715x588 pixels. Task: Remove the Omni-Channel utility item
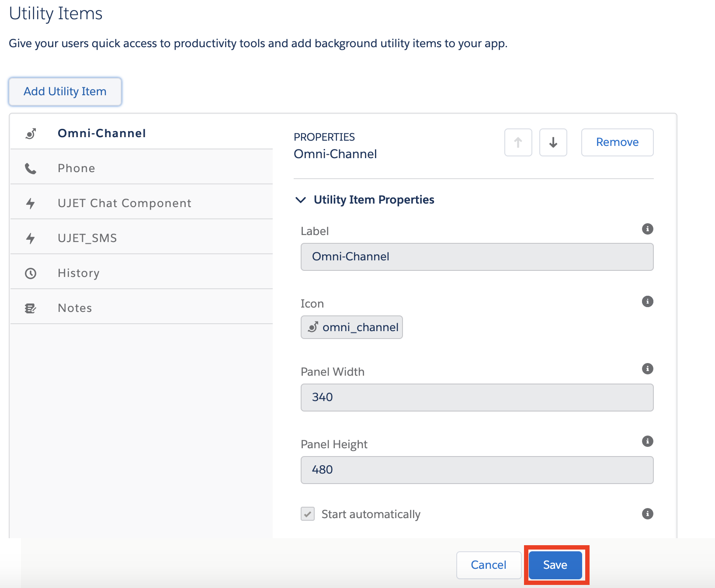[617, 142]
